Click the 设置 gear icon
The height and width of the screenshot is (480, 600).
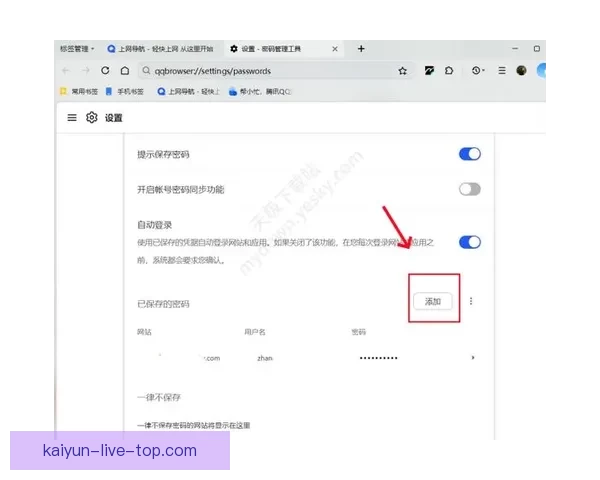coord(92,118)
